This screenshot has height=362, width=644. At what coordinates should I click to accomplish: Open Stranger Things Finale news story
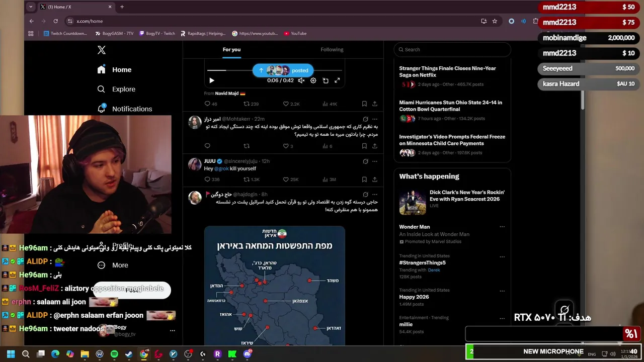tap(452, 76)
